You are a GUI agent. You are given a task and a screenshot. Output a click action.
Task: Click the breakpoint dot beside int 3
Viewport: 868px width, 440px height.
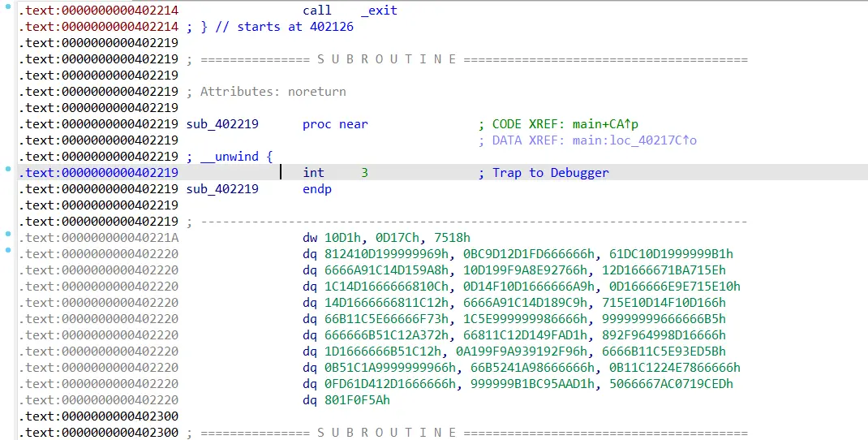pyautogui.click(x=8, y=169)
